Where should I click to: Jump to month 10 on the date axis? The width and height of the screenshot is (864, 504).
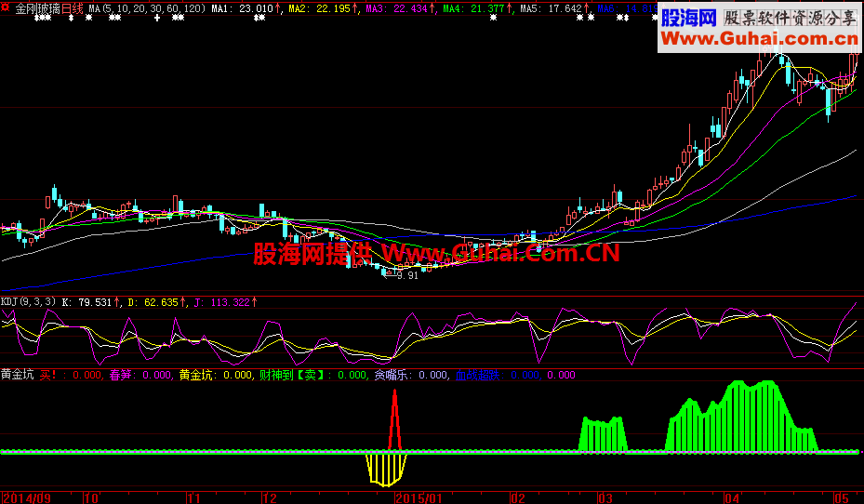(91, 498)
